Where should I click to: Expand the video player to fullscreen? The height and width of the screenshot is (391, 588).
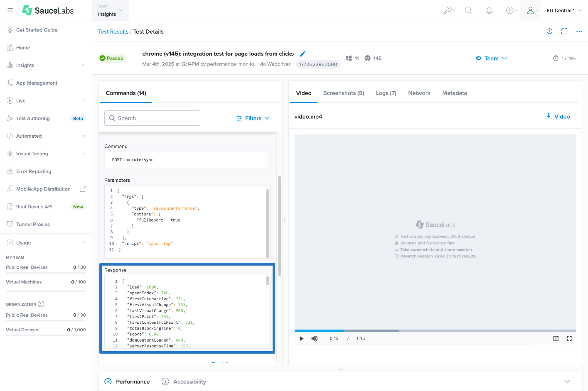click(x=569, y=339)
